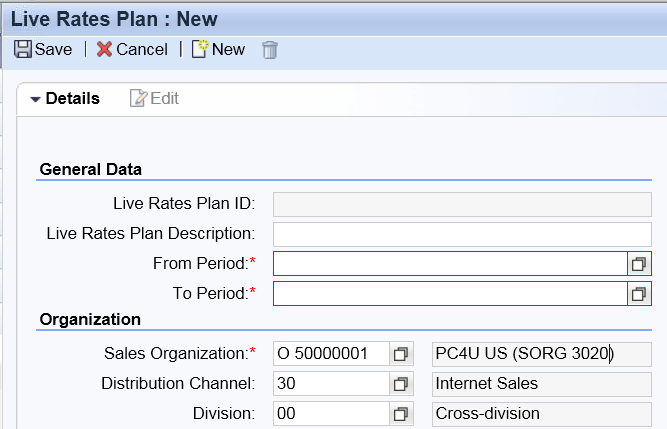Click the Live Rates Plan : New title
Image resolution: width=667 pixels, height=429 pixels.
(114, 19)
